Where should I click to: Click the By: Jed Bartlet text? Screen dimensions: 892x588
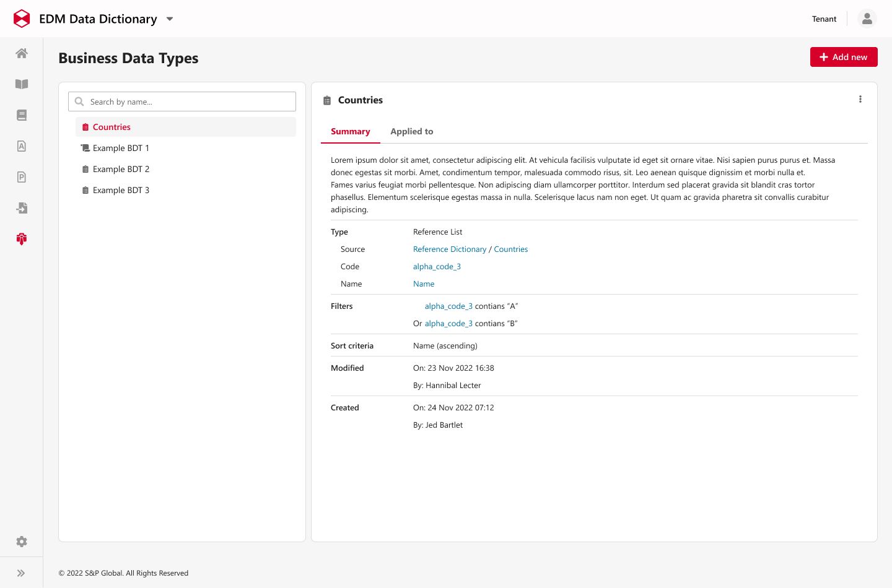click(x=438, y=425)
